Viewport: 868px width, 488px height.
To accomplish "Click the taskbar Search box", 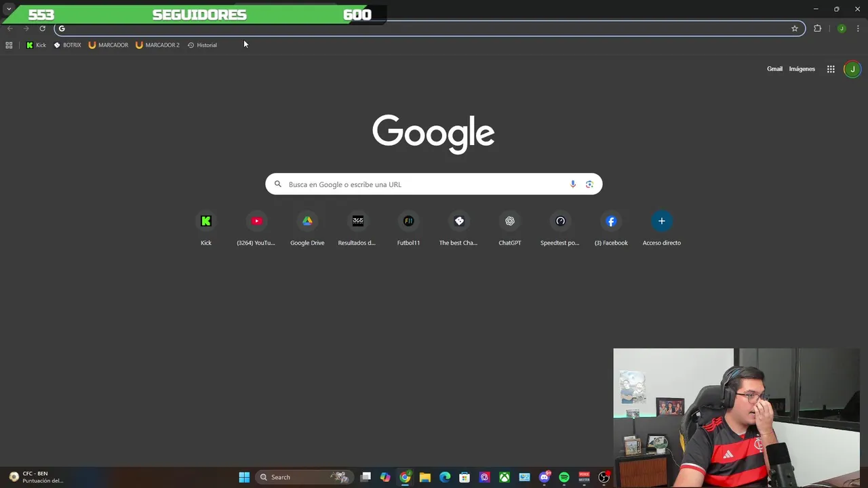I will (x=304, y=477).
